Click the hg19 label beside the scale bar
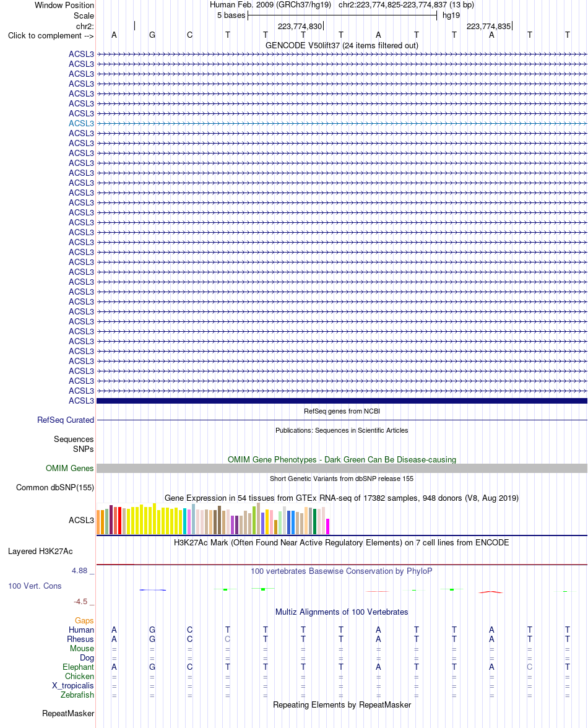 [x=451, y=15]
